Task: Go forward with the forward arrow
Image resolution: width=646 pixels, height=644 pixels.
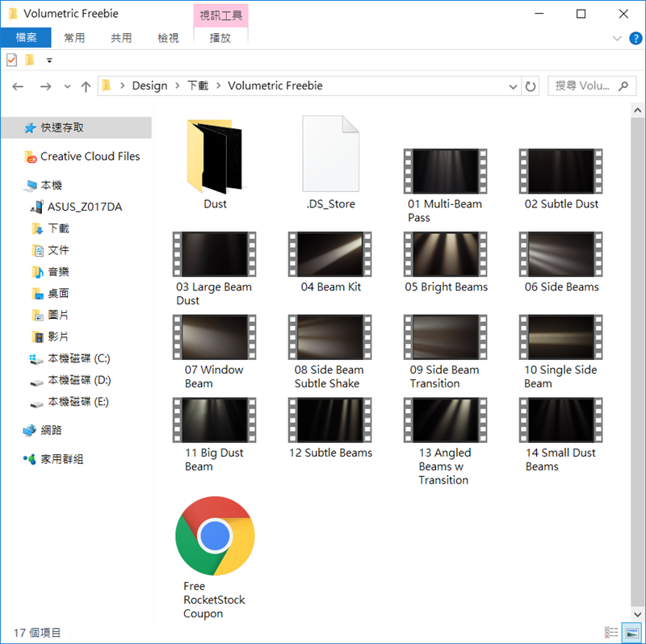Action: [46, 86]
